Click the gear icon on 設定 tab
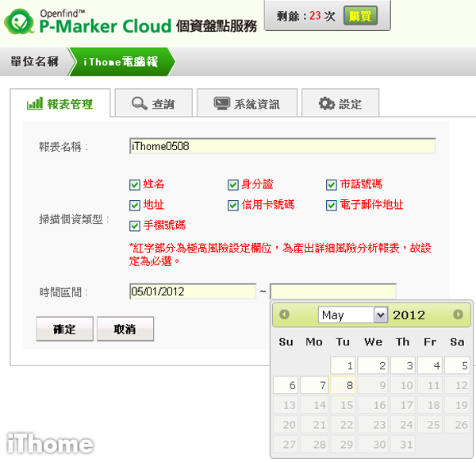This screenshot has height=463, width=476. (326, 104)
